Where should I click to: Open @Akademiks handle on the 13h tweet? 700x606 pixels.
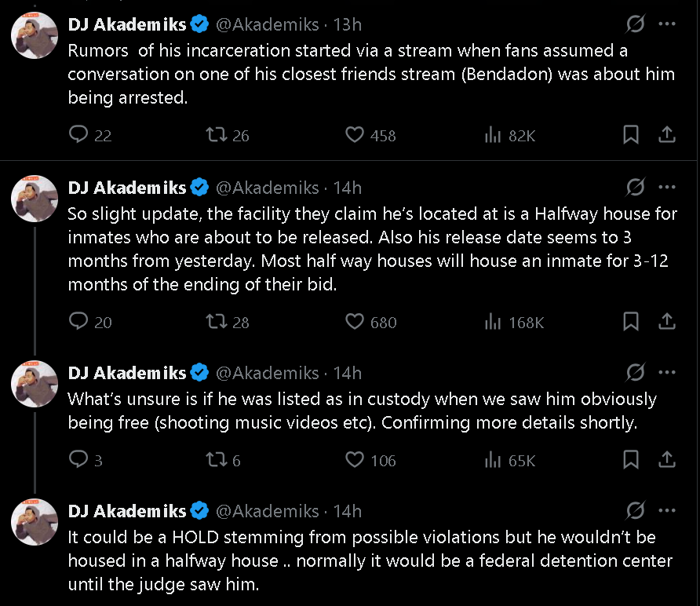pyautogui.click(x=267, y=24)
